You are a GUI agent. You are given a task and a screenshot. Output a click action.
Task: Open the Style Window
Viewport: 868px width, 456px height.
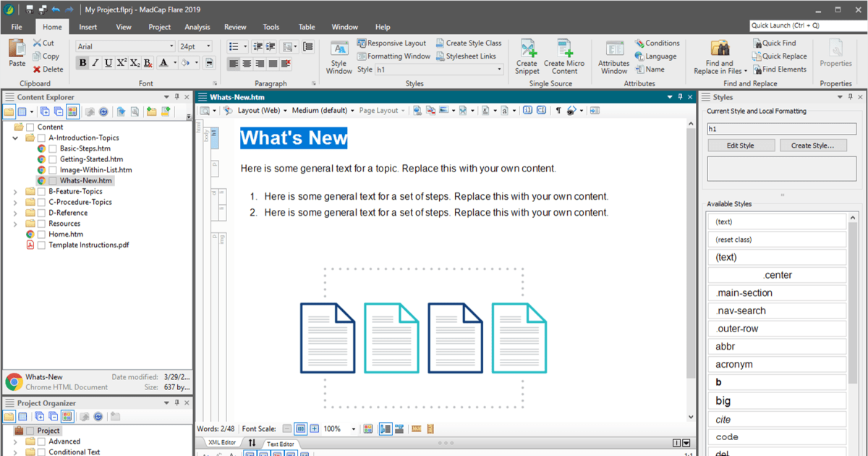pyautogui.click(x=339, y=57)
